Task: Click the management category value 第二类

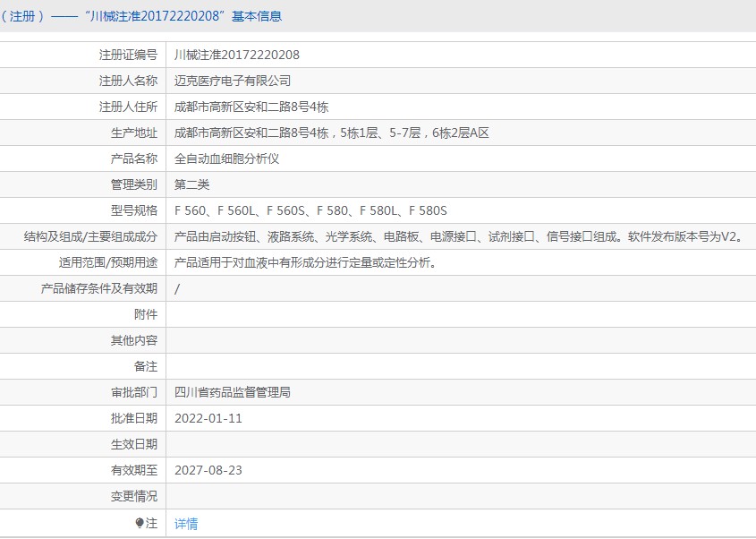Action: coord(191,184)
